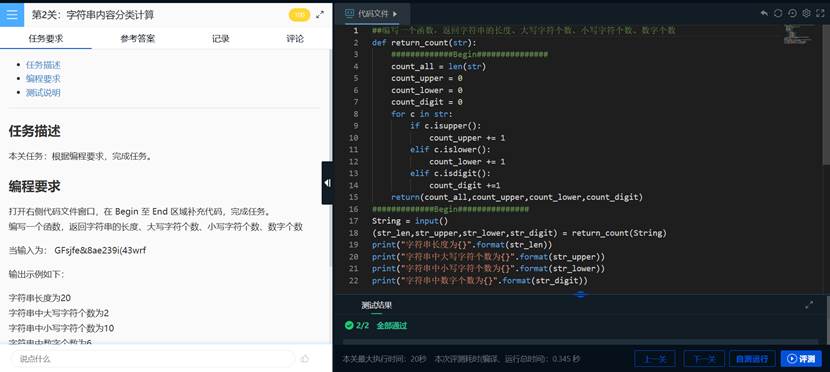Image resolution: width=830 pixels, height=372 pixels.
Task: Focus the 说点什么 comment input field
Action: [152, 358]
